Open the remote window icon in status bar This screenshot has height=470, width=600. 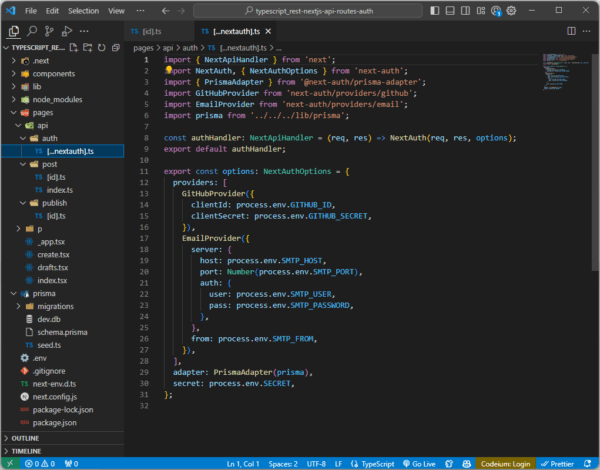[x=10, y=463]
